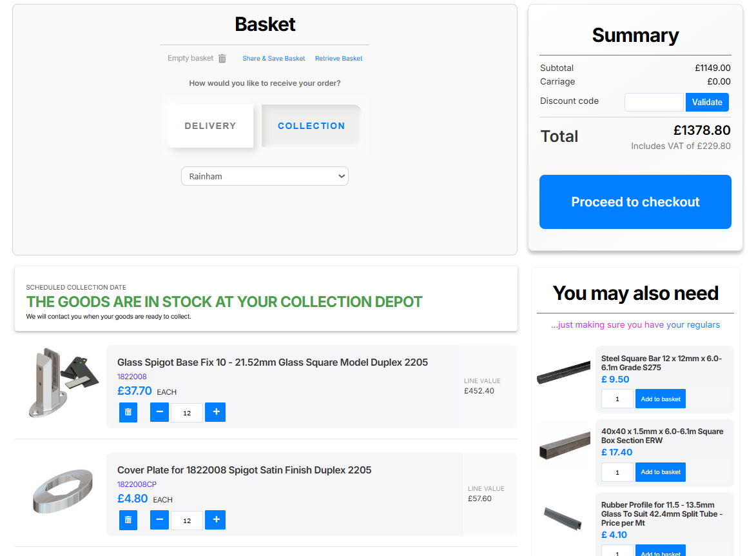756x556 pixels.
Task: Click the Empty basket trash icon
Action: point(222,59)
